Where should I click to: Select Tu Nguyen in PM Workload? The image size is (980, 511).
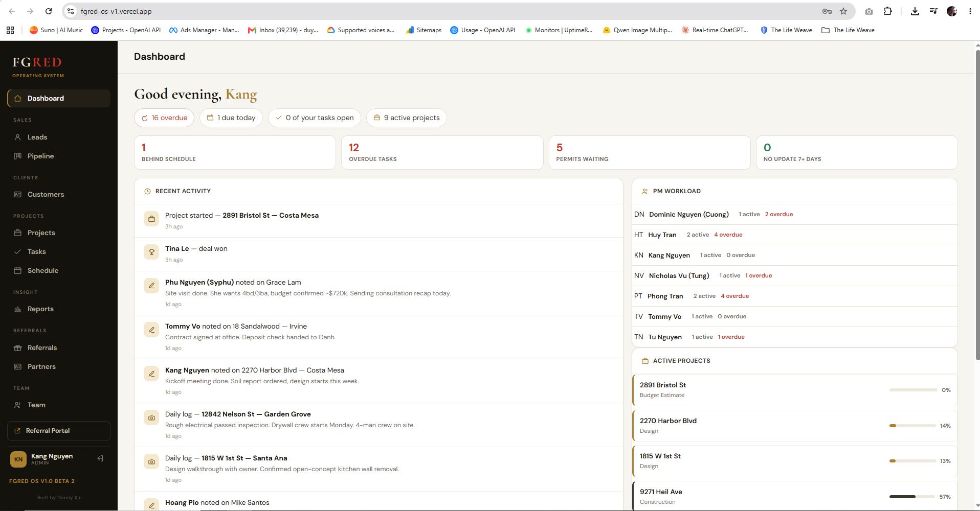[794, 337]
